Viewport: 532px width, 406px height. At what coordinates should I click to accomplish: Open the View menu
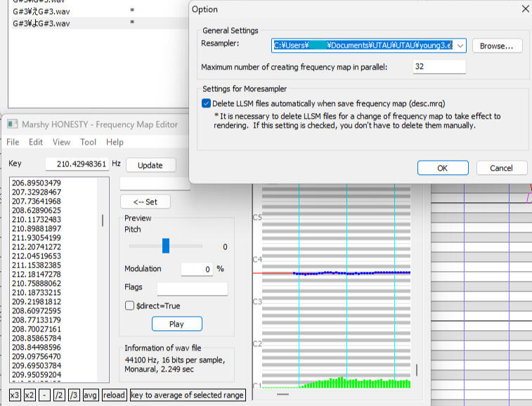point(61,142)
